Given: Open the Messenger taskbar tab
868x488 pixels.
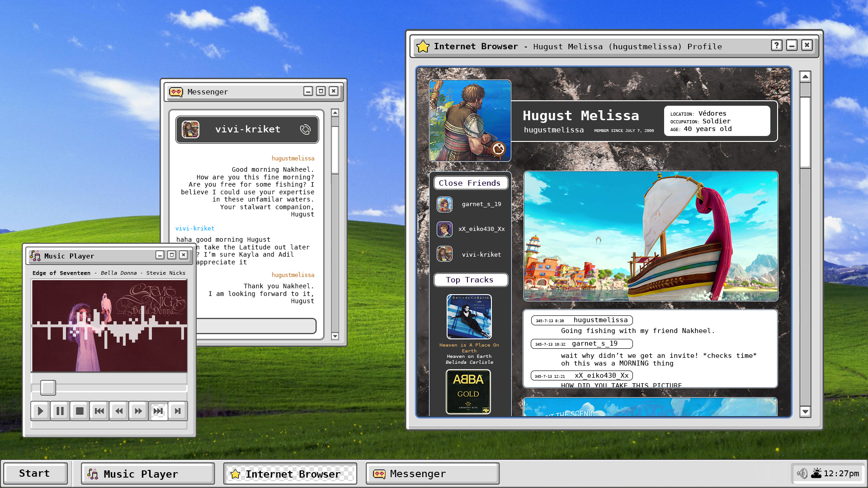Looking at the screenshot, I should [x=432, y=474].
